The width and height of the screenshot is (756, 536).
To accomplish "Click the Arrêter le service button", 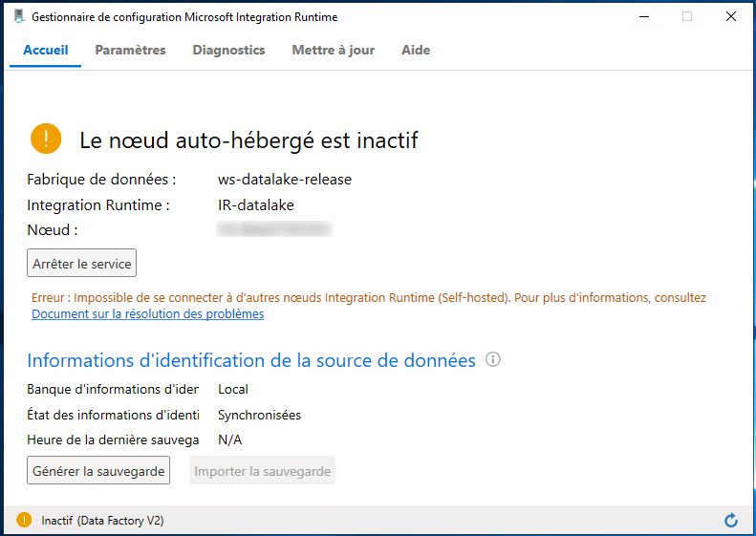I will tap(81, 263).
